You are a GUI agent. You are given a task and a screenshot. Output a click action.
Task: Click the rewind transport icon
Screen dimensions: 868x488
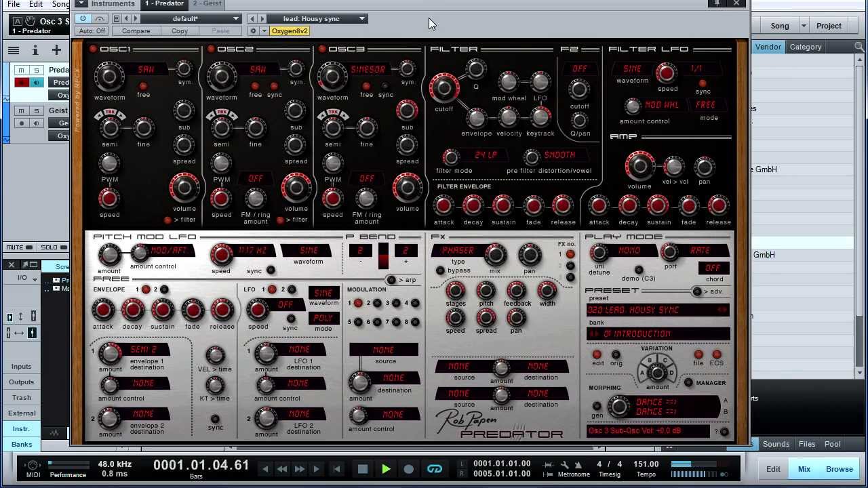(x=282, y=469)
